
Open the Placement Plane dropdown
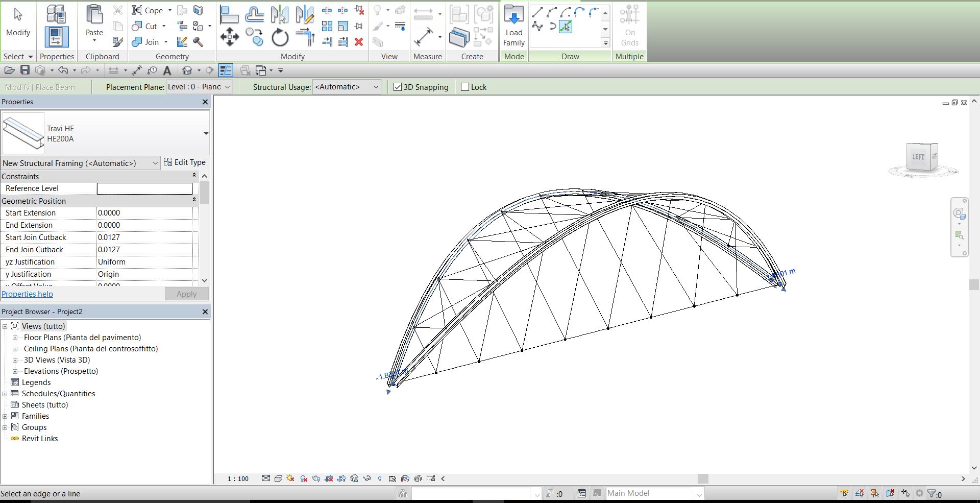200,87
